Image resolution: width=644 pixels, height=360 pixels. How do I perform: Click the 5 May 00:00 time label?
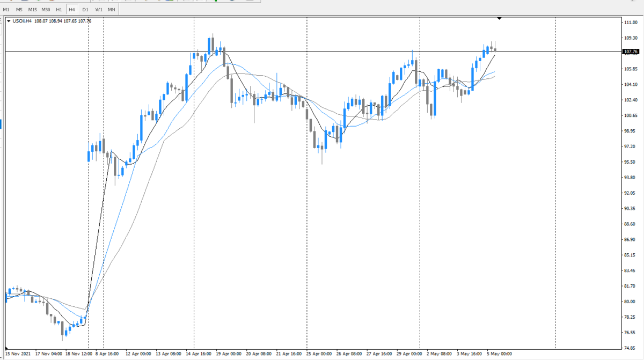[x=499, y=354]
